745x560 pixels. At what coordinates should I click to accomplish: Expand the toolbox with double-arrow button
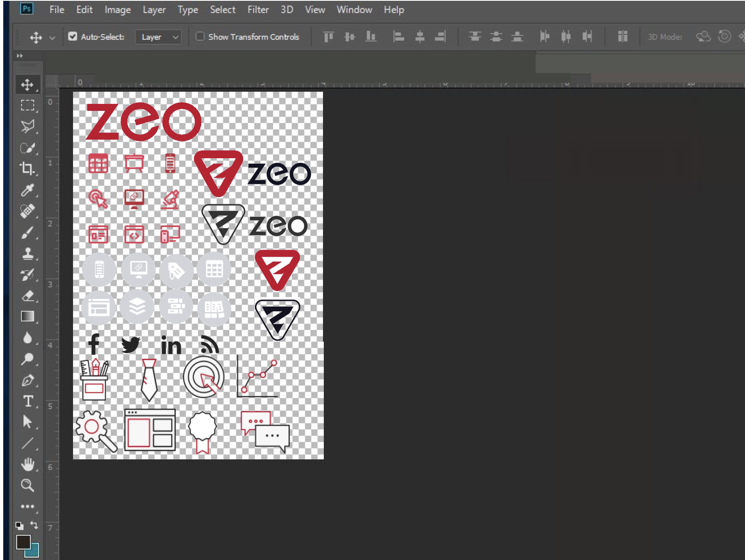click(x=19, y=56)
